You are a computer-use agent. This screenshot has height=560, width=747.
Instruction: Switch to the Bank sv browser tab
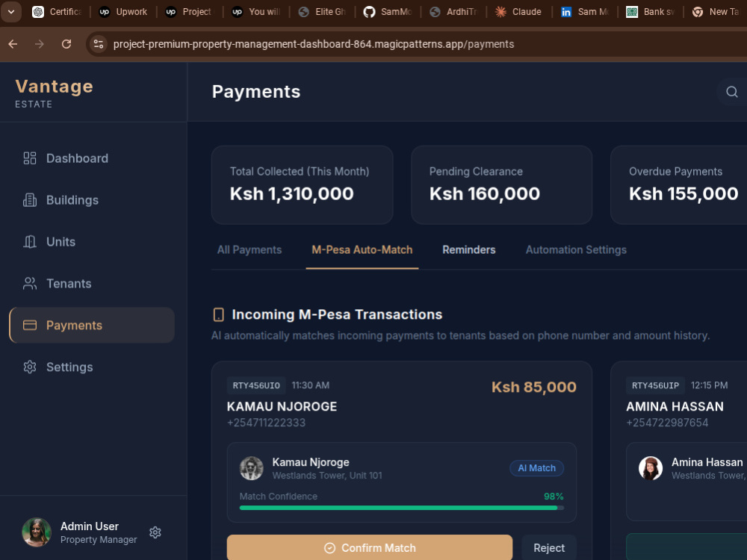651,12
